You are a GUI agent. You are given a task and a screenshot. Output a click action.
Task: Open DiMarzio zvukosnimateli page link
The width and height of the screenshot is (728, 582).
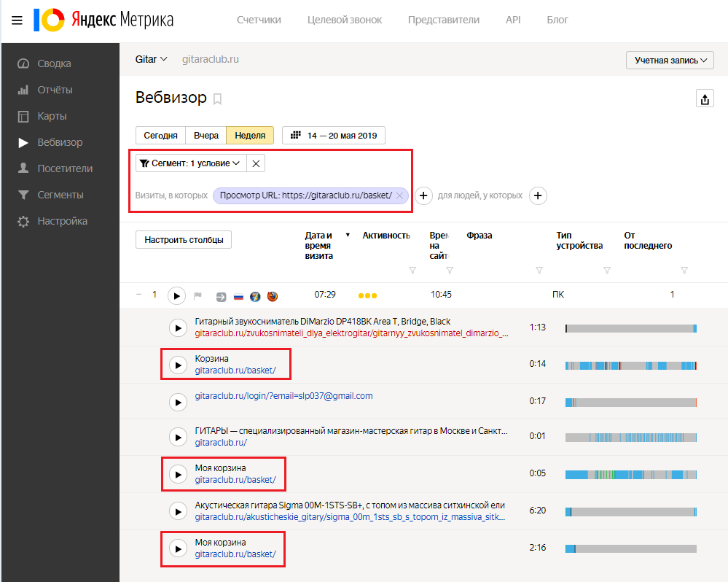point(351,333)
